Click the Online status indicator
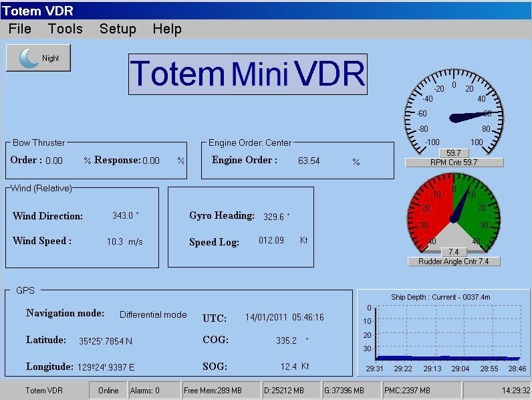Screen dimensions: 532x400 (108, 391)
